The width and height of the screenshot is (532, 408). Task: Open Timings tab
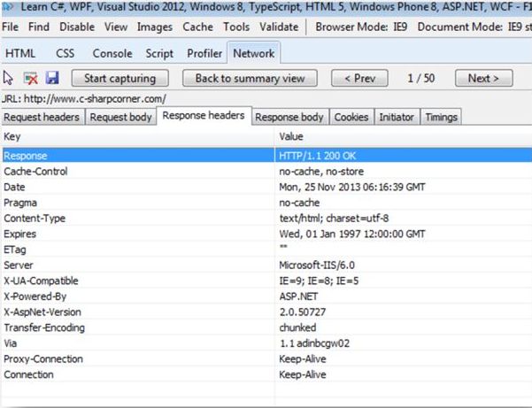click(441, 117)
